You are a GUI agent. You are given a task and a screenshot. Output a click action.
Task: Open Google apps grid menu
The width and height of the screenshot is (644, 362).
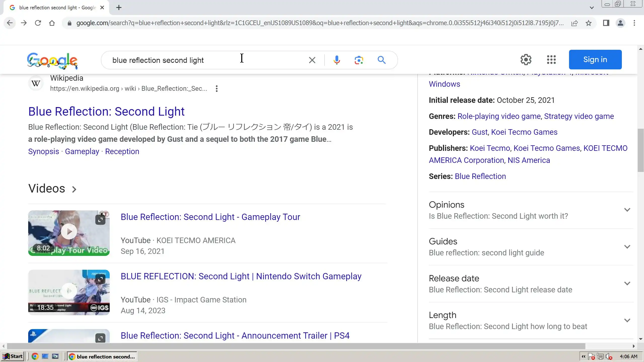click(551, 60)
